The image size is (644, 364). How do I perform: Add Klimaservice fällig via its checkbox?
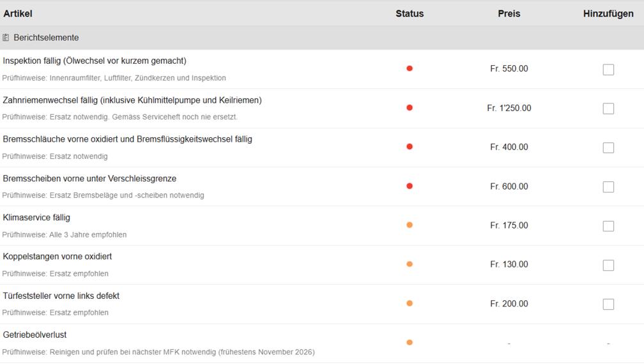608,226
